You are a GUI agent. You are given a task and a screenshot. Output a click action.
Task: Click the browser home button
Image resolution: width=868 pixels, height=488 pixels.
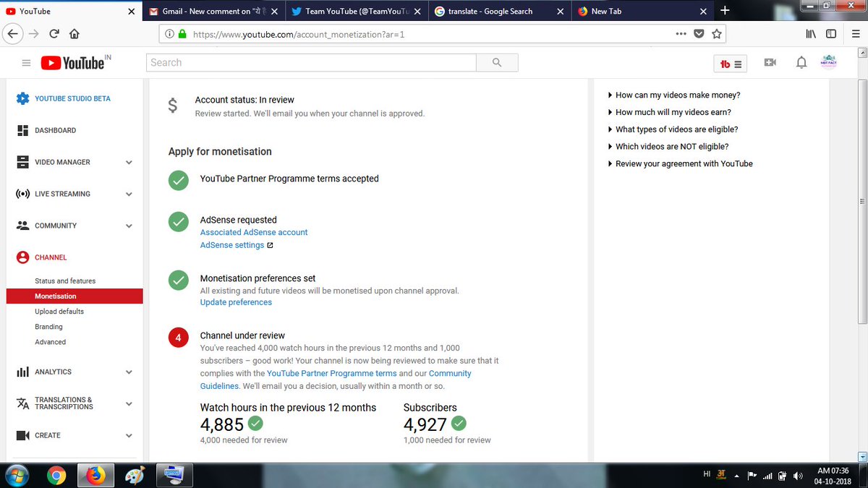point(75,33)
